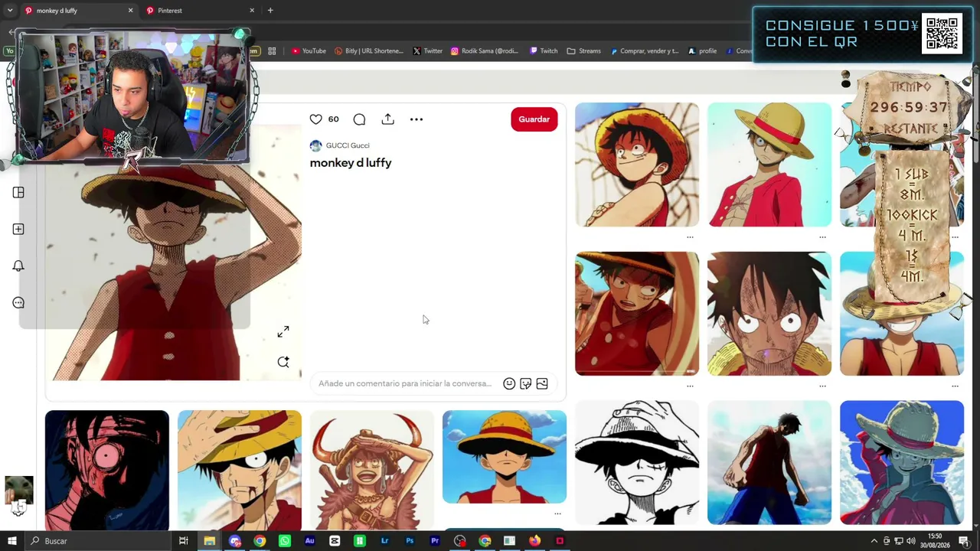Open the Twitch bookmark
Viewport: 980px width, 551px height.
click(x=544, y=51)
